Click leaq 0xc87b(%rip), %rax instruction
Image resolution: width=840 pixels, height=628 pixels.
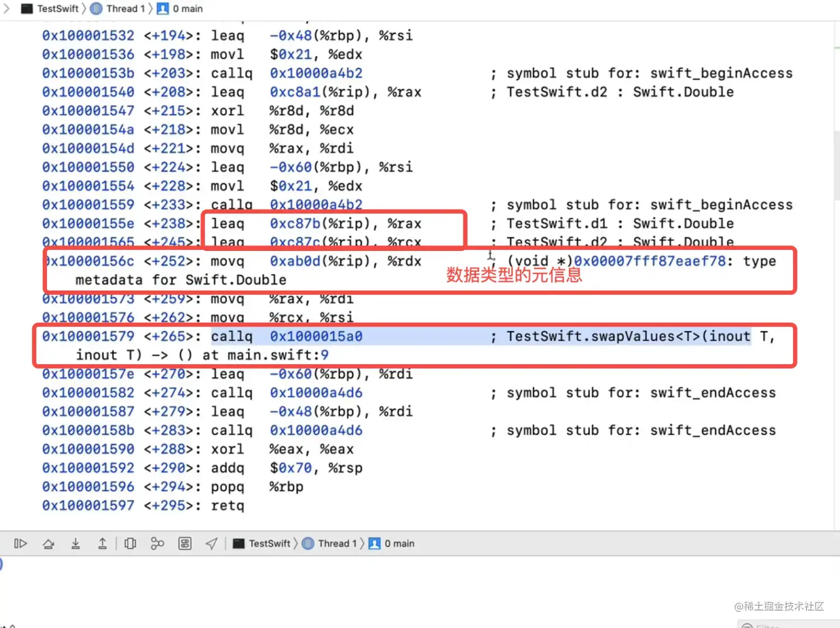[316, 224]
